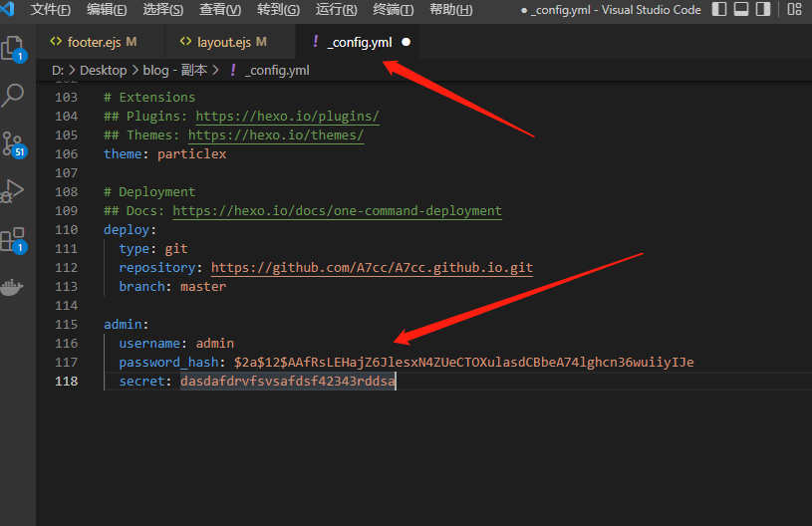812x526 pixels.
Task: Click the VS Code logo icon
Action: click(8, 9)
